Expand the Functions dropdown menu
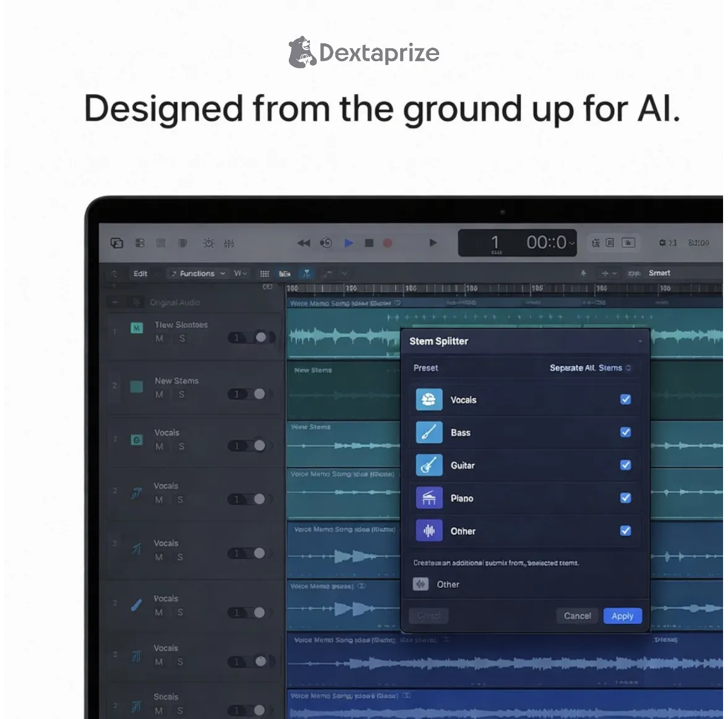Viewport: 728px width, 719px height. 198,273
